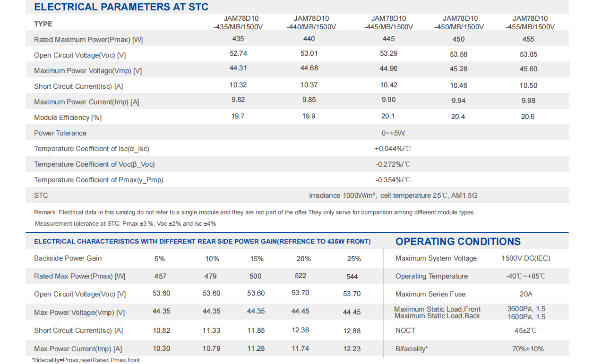Select the JAM78D10-440/MB/1500V column header

pos(311,23)
